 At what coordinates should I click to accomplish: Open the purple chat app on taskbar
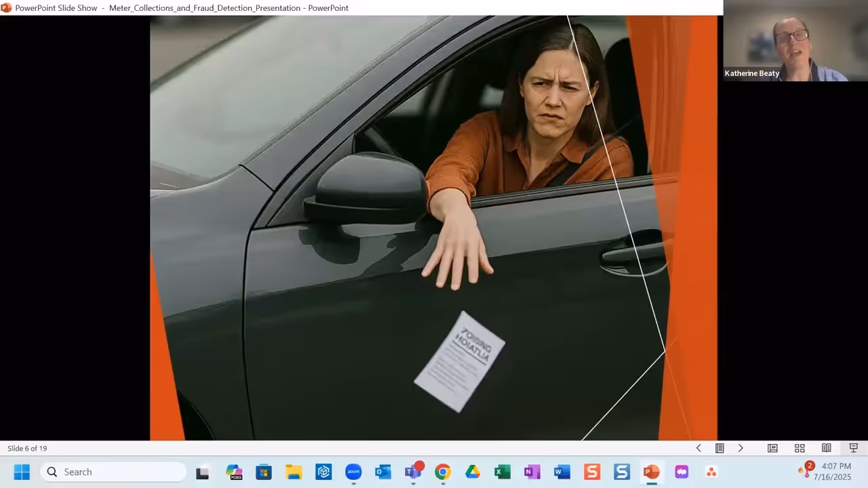pos(682,472)
